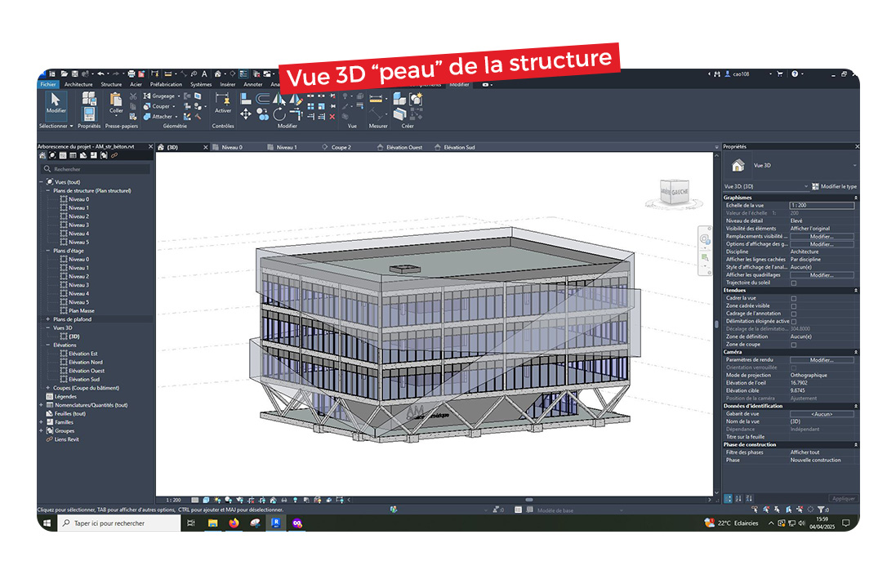Click Modifier le type button
This screenshot has height=588, width=896.
point(834,186)
